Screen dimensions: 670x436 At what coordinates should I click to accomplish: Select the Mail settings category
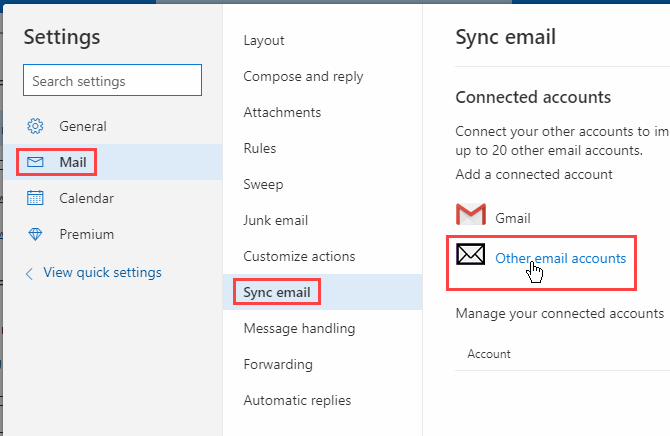(x=113, y=162)
